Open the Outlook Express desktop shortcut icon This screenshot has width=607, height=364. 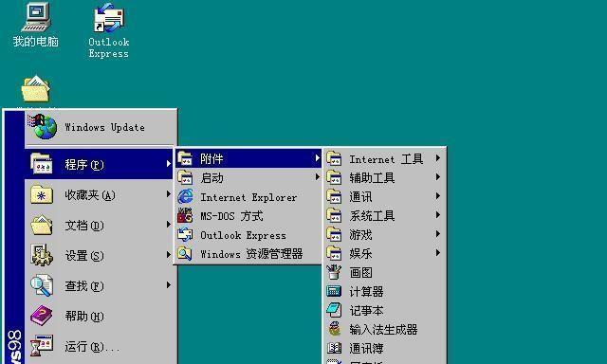coord(109,18)
